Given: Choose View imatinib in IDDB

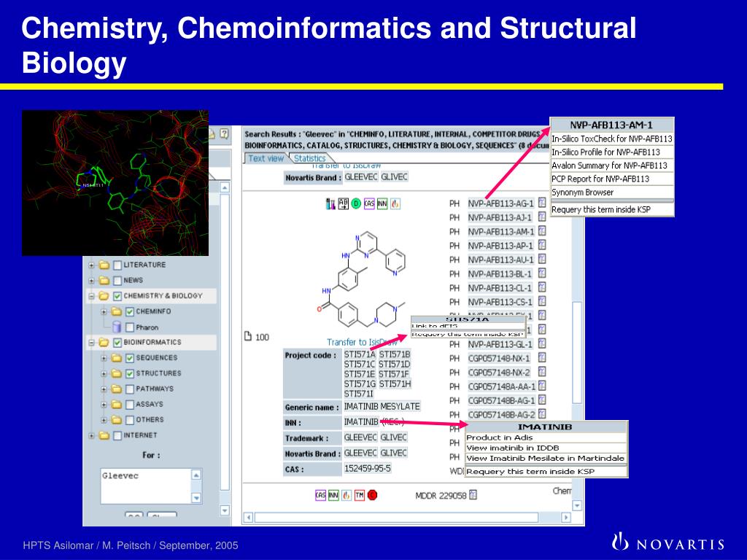Looking at the screenshot, I should point(546,448).
